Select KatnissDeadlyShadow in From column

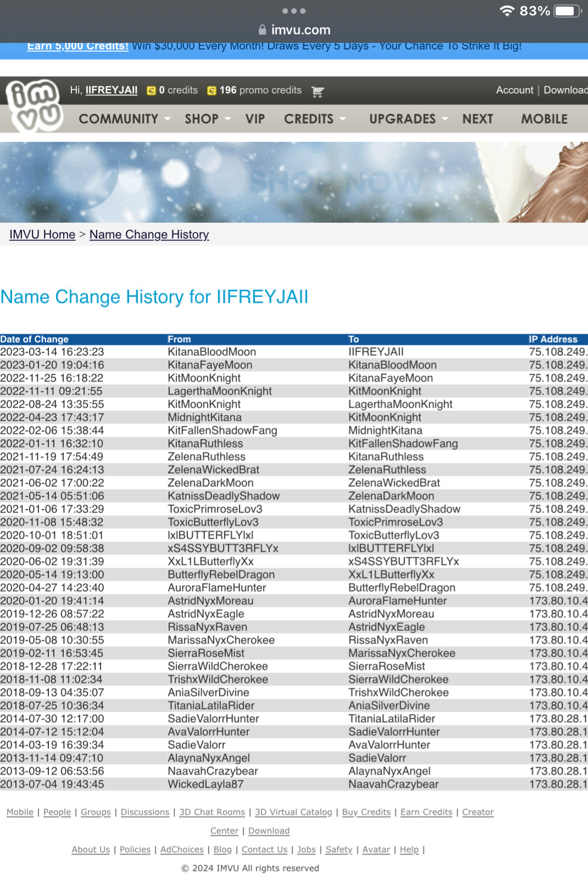click(x=224, y=496)
